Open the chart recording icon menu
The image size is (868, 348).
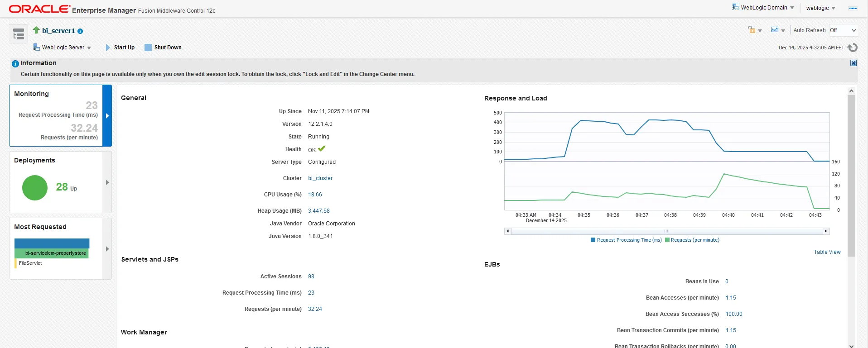click(775, 30)
